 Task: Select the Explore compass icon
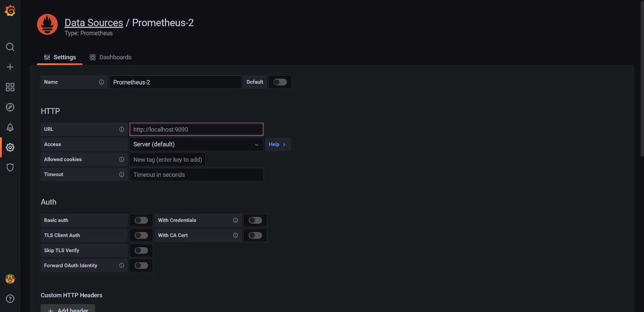coord(10,107)
